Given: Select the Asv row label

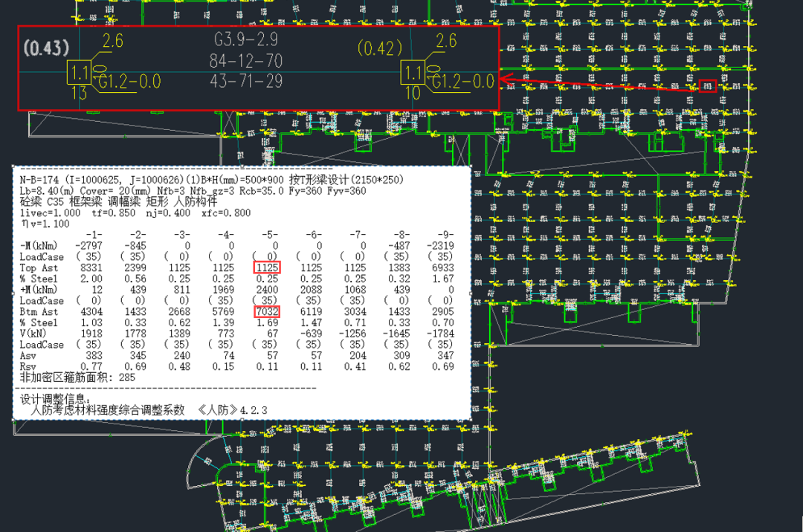Looking at the screenshot, I should 28,355.
